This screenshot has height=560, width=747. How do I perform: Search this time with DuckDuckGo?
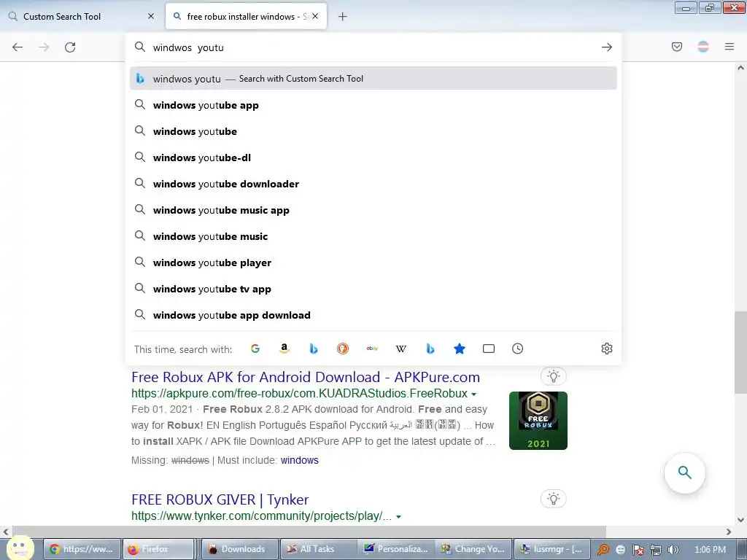point(343,349)
